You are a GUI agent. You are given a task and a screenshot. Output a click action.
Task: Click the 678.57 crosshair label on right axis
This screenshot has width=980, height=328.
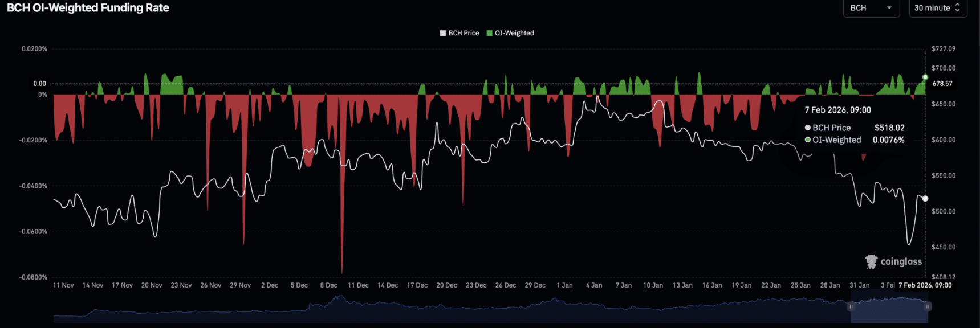942,84
